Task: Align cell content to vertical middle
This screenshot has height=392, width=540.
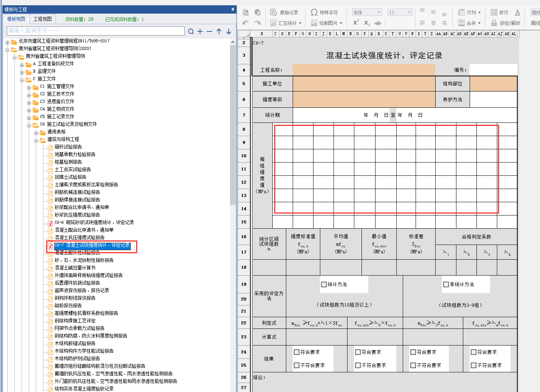Action: (x=433, y=12)
